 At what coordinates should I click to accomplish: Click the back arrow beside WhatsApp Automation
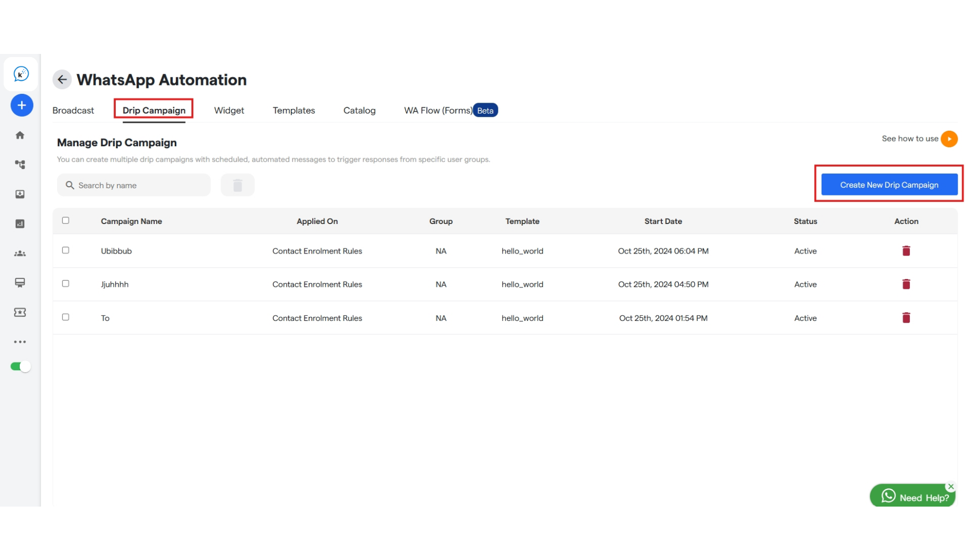[62, 80]
